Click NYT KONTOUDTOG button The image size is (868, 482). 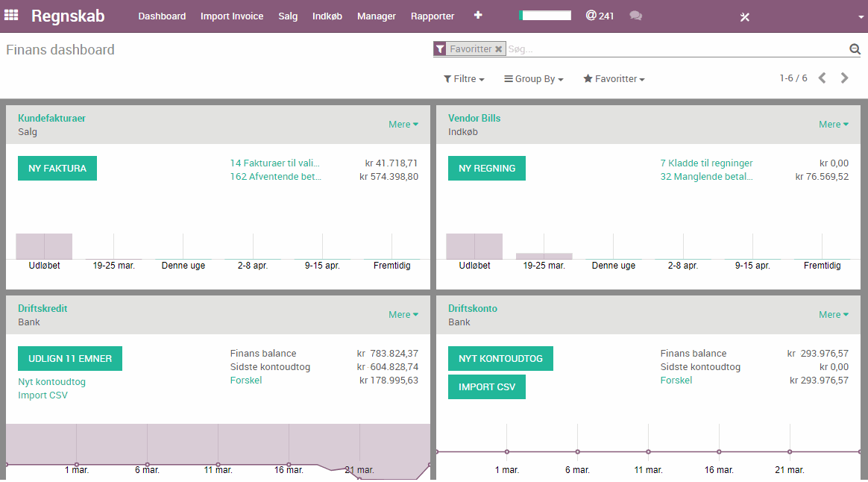500,358
